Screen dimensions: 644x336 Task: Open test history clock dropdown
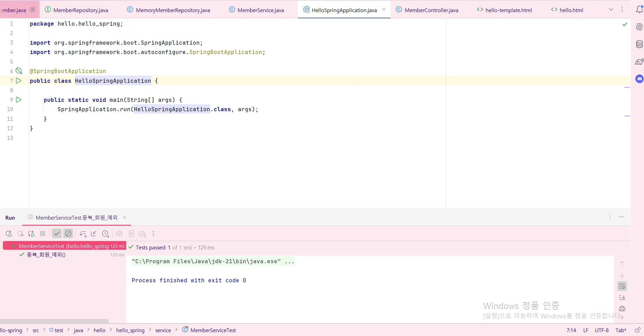click(x=106, y=234)
